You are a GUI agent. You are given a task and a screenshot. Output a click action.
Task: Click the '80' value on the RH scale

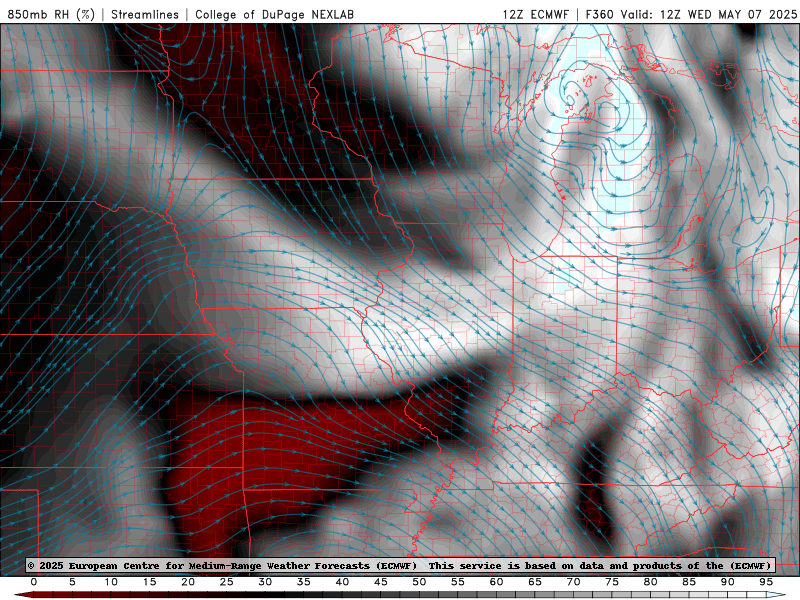[651, 582]
